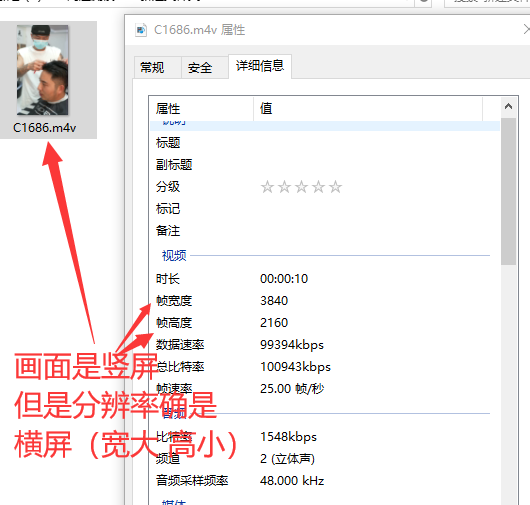Image resolution: width=530 pixels, height=505 pixels.
Task: Click the 标题 value field
Action: pyautogui.click(x=376, y=143)
